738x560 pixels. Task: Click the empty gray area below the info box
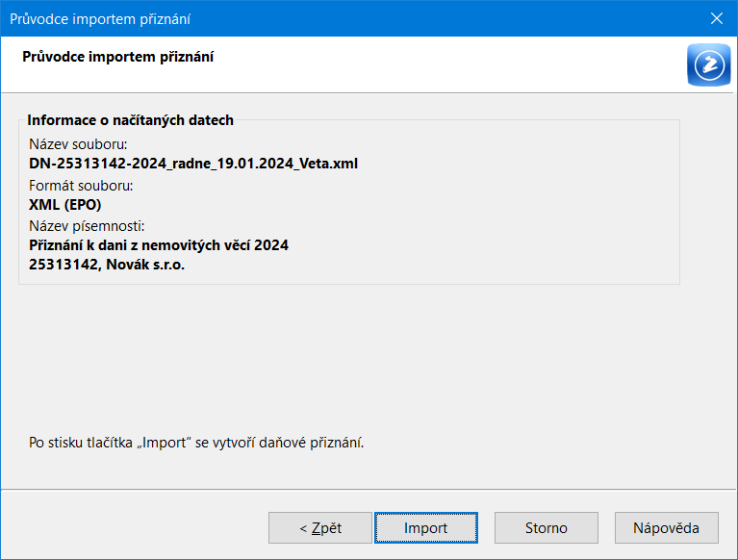(x=348, y=358)
